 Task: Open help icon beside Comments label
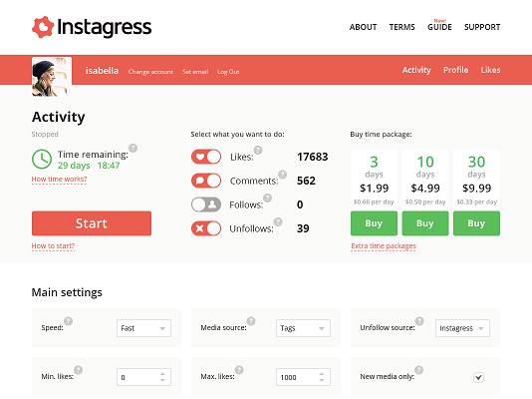(283, 175)
